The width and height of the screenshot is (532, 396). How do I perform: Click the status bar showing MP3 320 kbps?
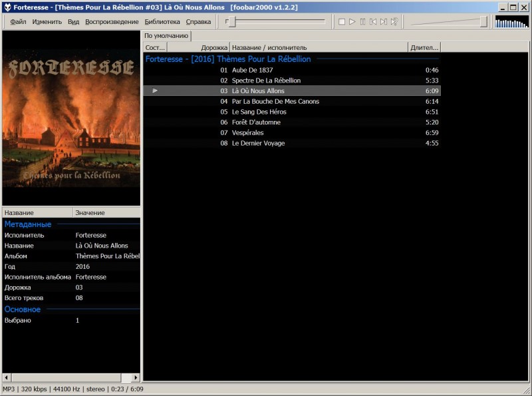coord(73,389)
